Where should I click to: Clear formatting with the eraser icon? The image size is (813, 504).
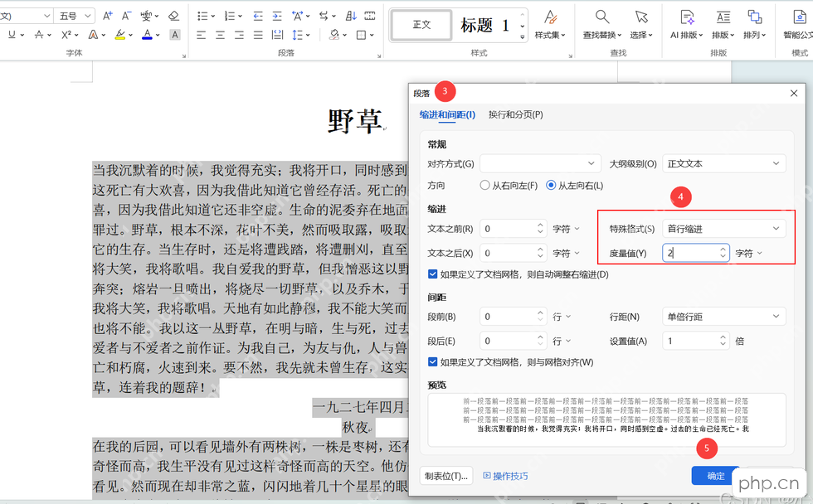point(173,16)
